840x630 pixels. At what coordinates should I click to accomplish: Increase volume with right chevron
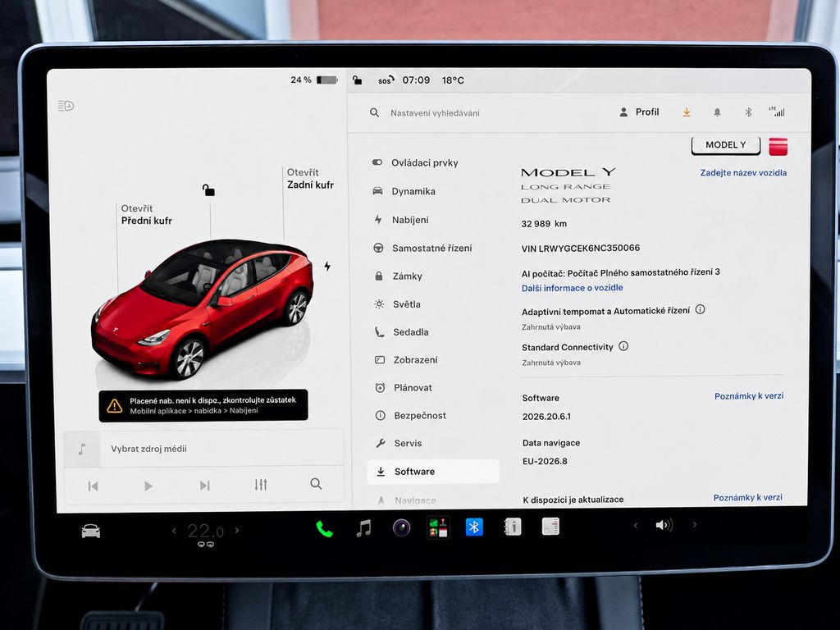[695, 524]
